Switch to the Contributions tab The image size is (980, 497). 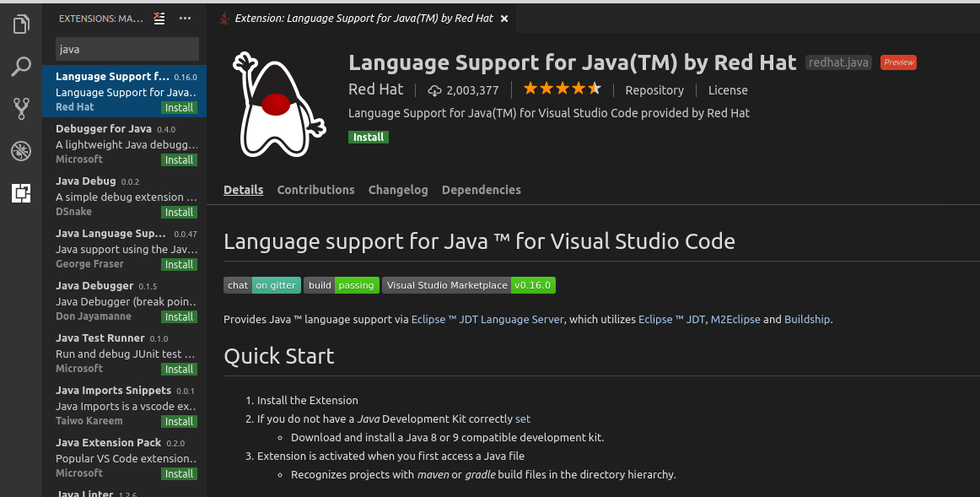point(315,190)
